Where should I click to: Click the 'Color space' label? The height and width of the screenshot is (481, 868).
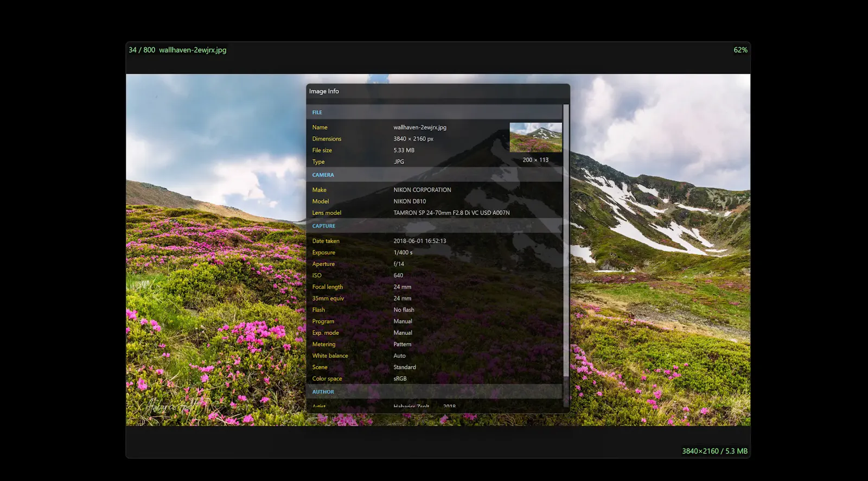pos(327,379)
